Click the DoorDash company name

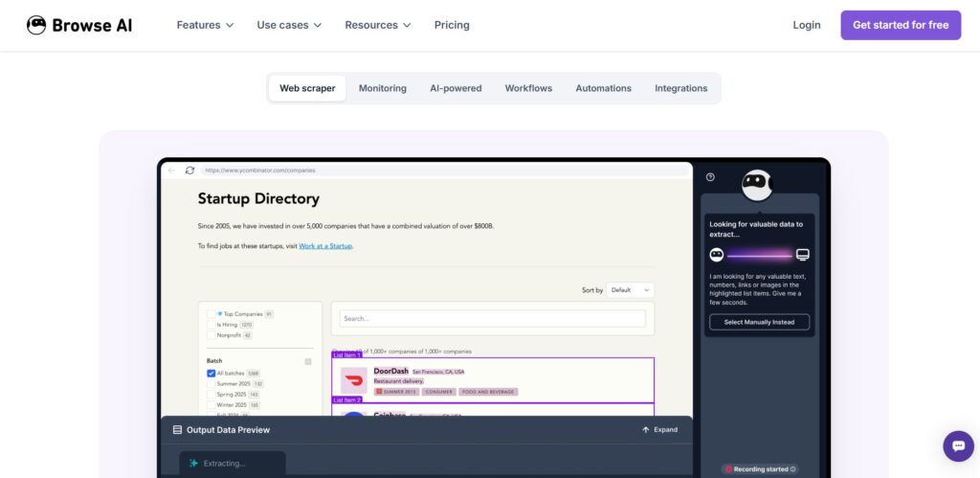pyautogui.click(x=390, y=371)
